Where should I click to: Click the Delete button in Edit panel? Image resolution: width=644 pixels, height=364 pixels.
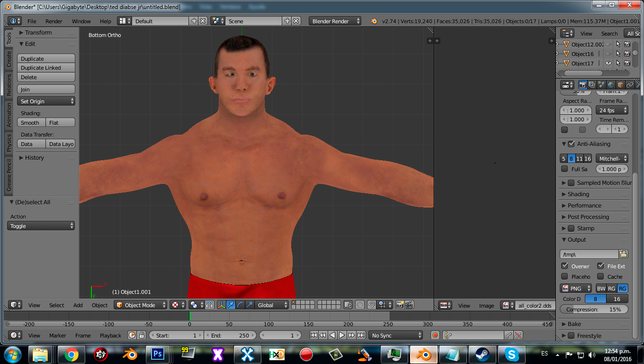(46, 77)
